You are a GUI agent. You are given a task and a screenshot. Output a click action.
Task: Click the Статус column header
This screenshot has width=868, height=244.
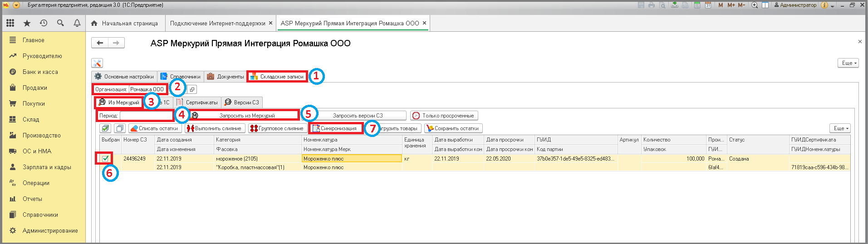[758, 140]
